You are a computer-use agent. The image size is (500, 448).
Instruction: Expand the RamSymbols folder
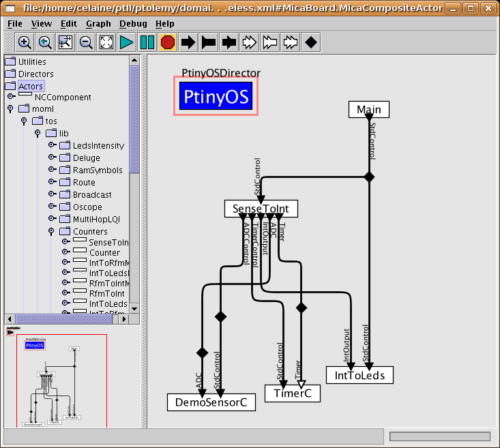point(52,170)
